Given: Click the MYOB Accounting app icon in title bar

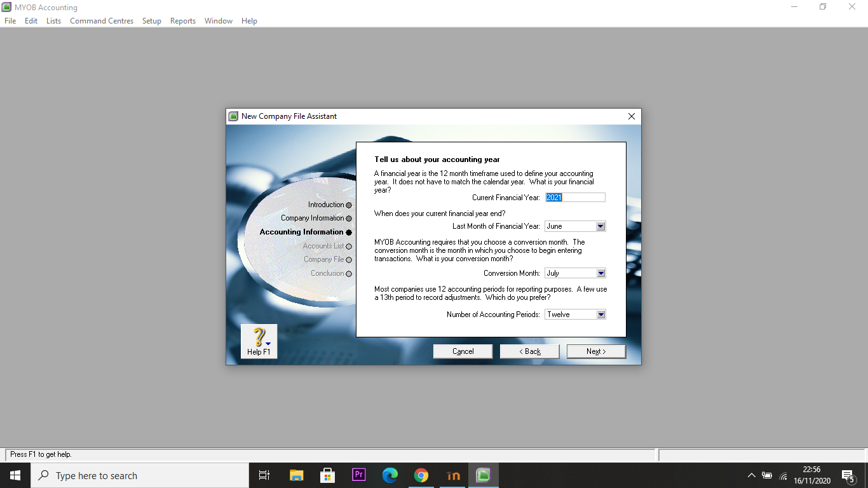Looking at the screenshot, I should 7,8.
